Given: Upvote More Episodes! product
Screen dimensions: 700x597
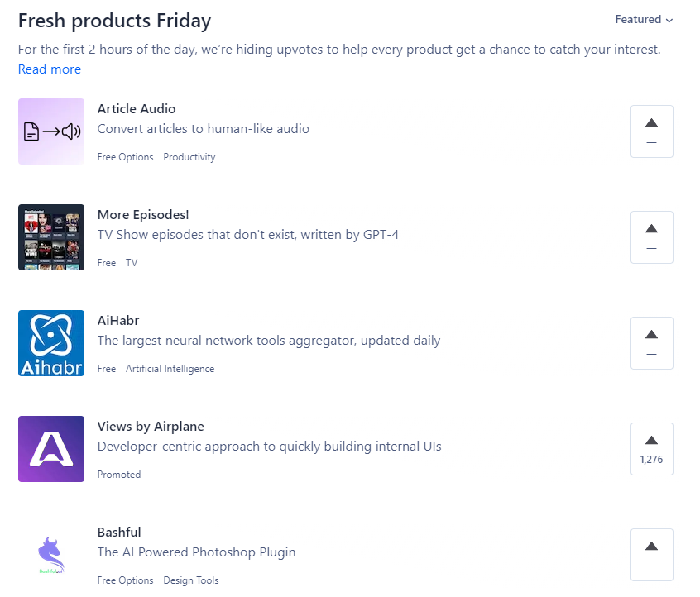Looking at the screenshot, I should pyautogui.click(x=651, y=237).
